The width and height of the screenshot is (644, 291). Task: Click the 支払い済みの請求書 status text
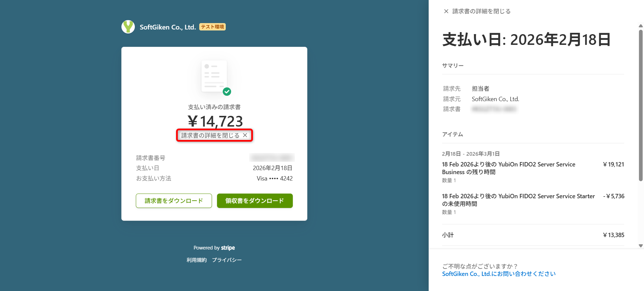tap(214, 107)
